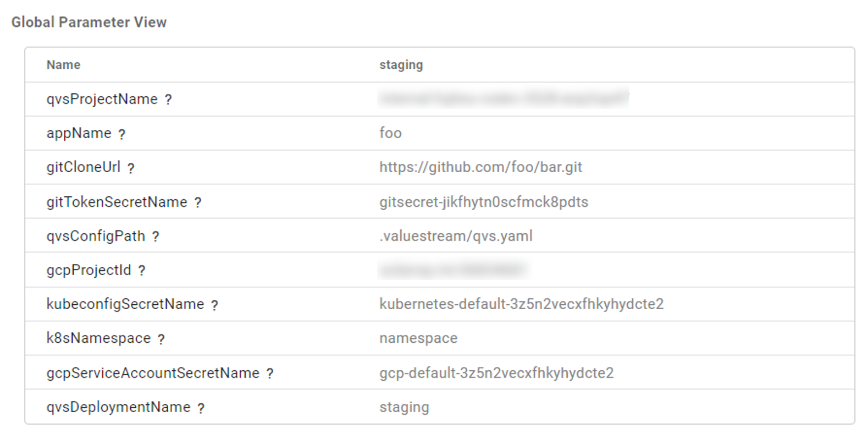Click the gitsecret token value
Viewport: 868px width, 444px height.
[483, 202]
